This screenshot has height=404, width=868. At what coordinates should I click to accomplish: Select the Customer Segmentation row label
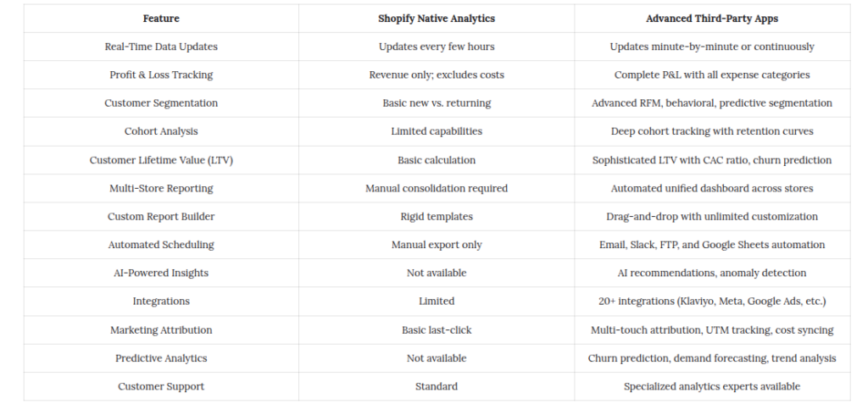click(x=161, y=103)
